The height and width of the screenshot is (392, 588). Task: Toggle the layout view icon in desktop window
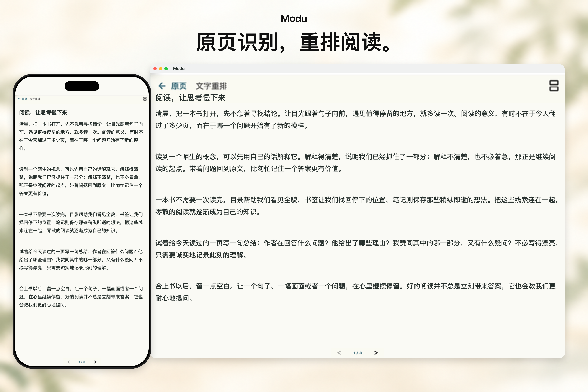coord(554,86)
